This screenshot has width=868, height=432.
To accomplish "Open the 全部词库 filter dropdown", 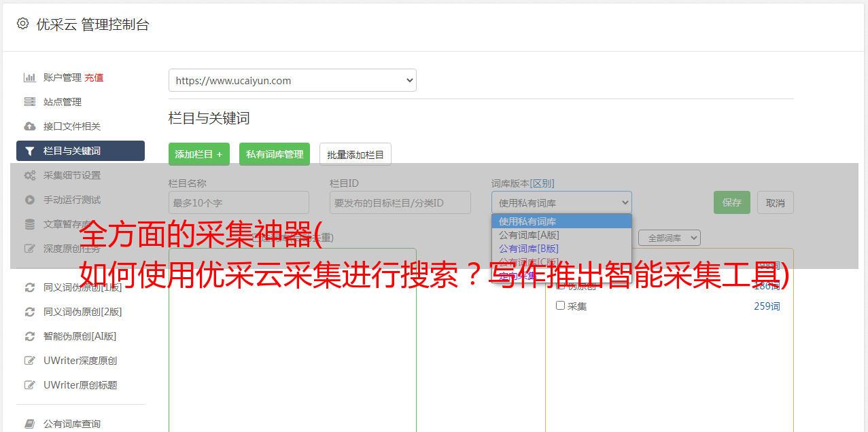I will 670,238.
